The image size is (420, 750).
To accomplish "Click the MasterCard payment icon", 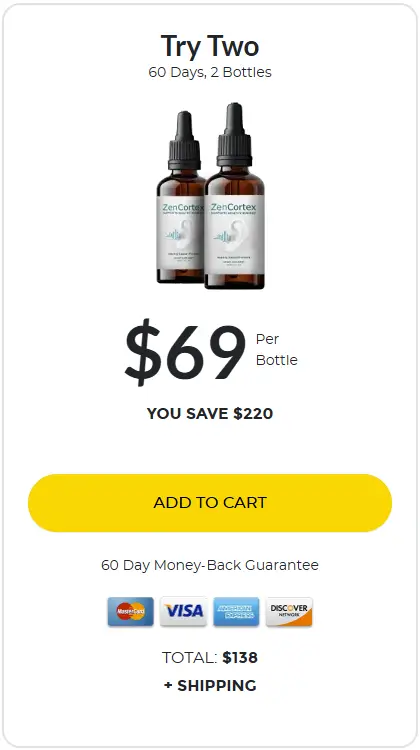I will pos(131,611).
